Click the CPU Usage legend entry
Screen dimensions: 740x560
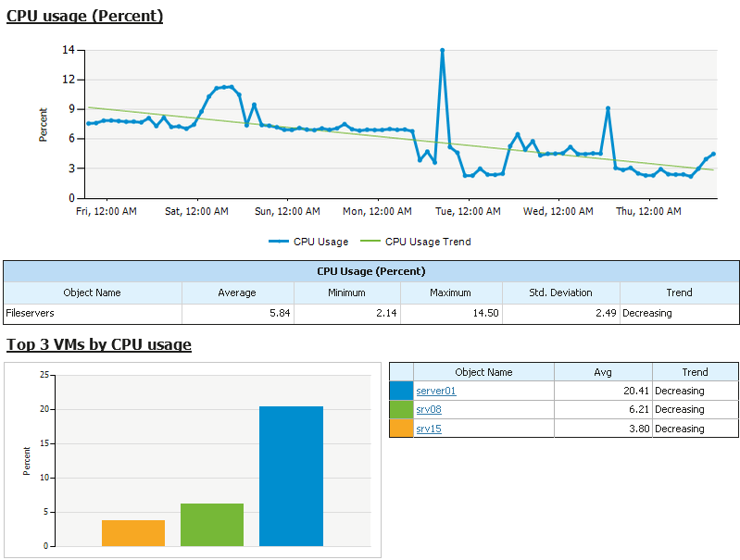[x=308, y=242]
